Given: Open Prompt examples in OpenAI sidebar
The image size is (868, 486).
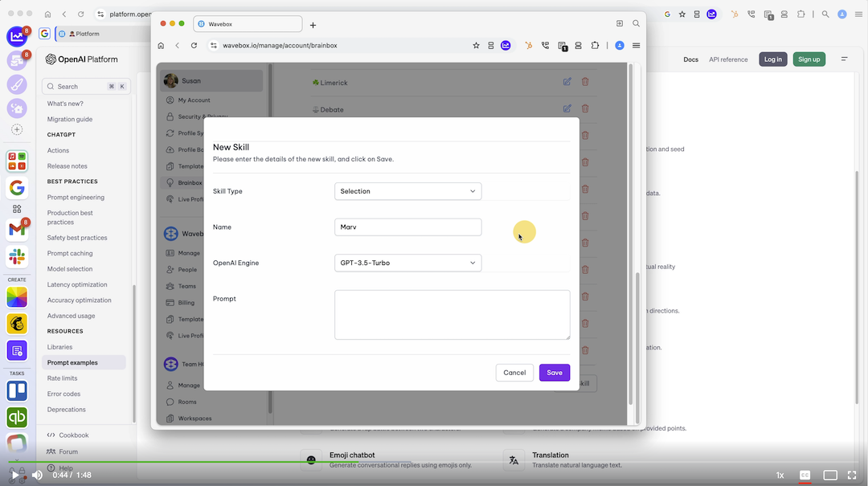Looking at the screenshot, I should pos(72,362).
